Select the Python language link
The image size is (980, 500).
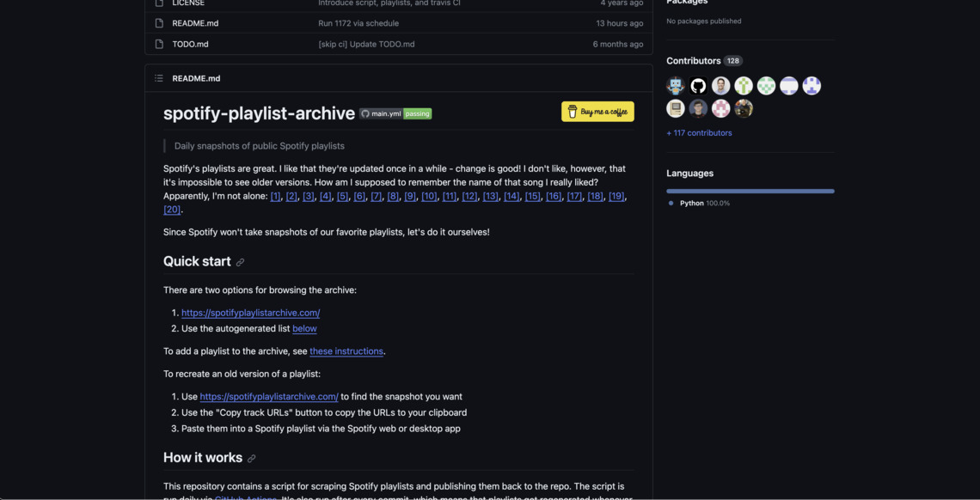pyautogui.click(x=691, y=204)
